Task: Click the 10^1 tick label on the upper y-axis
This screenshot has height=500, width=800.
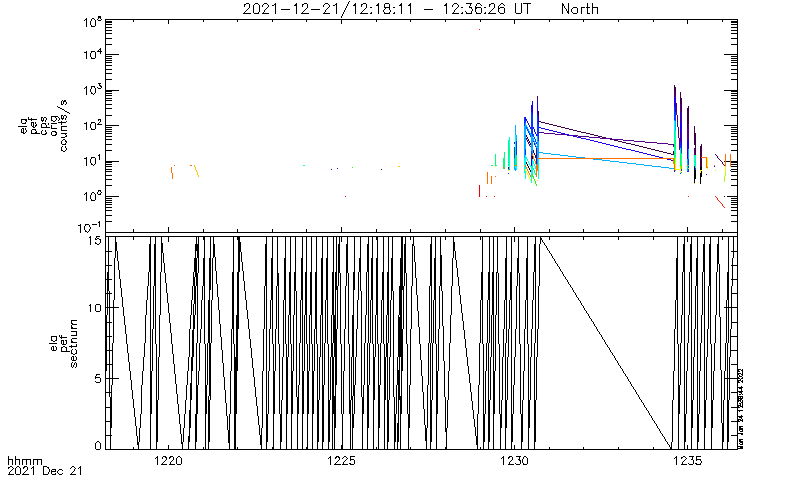Action: (x=93, y=160)
